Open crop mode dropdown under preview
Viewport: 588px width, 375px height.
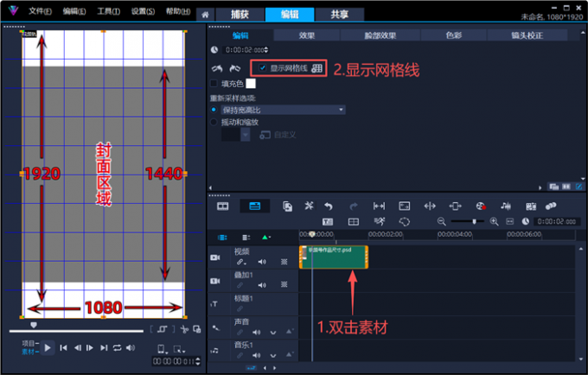pos(179,350)
